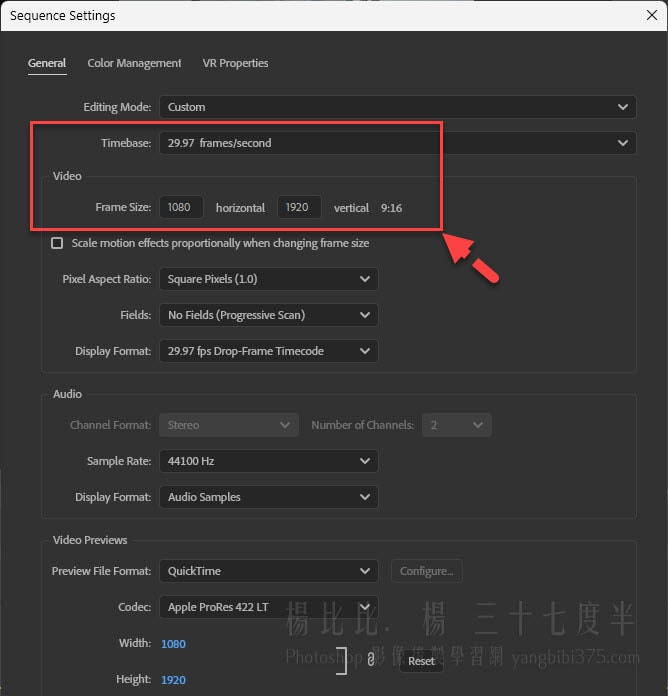Enable Scale motion effects proportionally checkbox
The width and height of the screenshot is (668, 696).
point(57,243)
